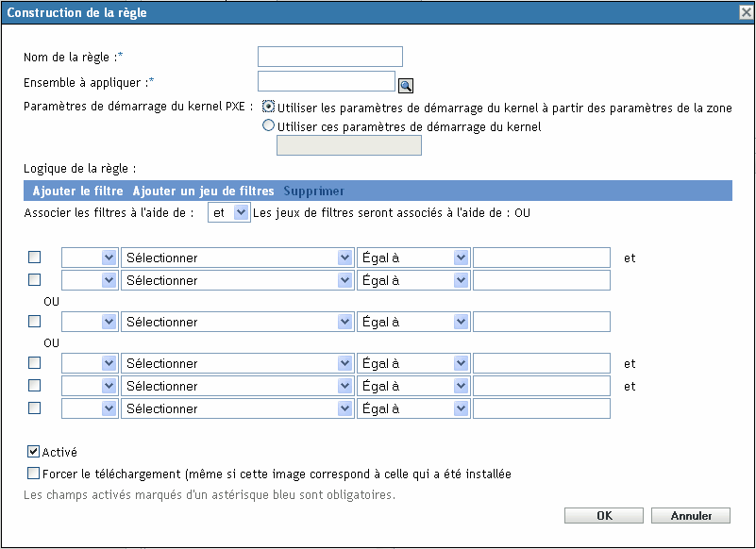756x549 pixels.
Task: Tick the first filter row checkbox
Action: point(35,257)
